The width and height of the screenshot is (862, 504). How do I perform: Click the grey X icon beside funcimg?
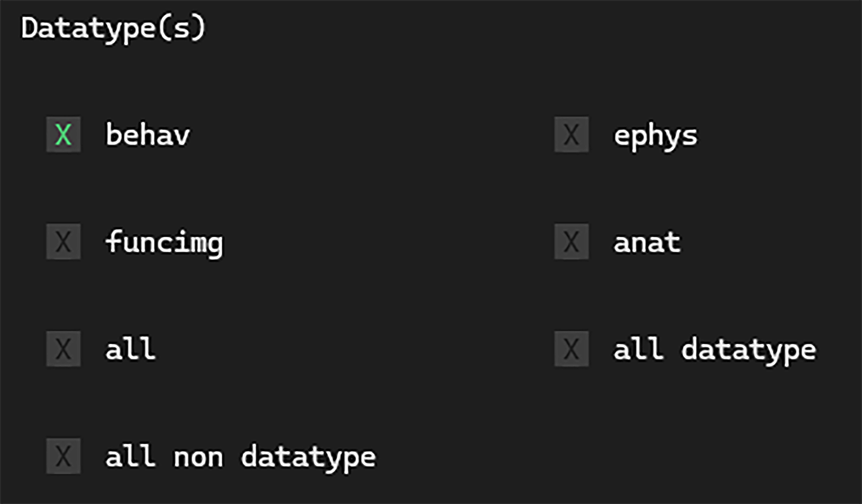pyautogui.click(x=63, y=242)
